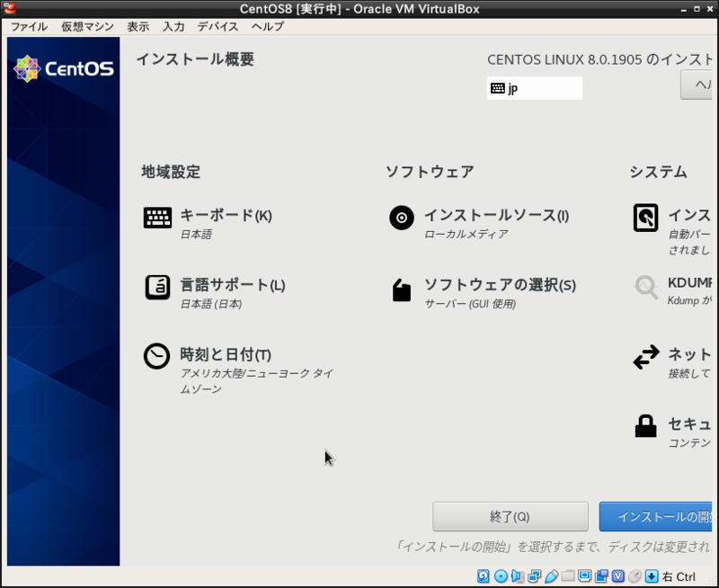Open the ソフトウェアの選択(S) package icon

click(x=402, y=290)
